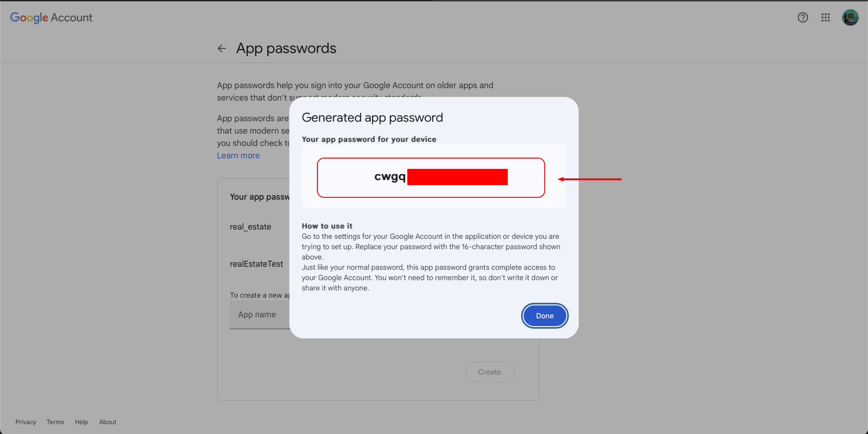Open the Help footer link
The width and height of the screenshot is (868, 434).
(81, 422)
